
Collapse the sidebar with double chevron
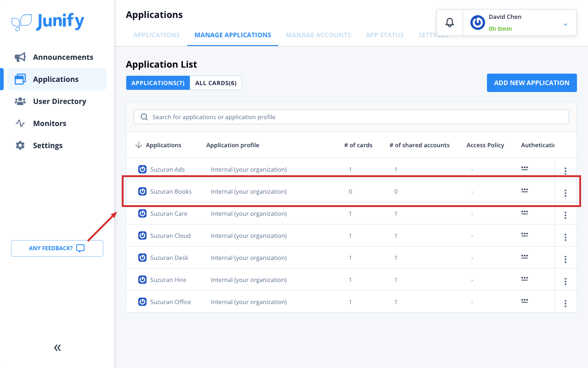(57, 348)
